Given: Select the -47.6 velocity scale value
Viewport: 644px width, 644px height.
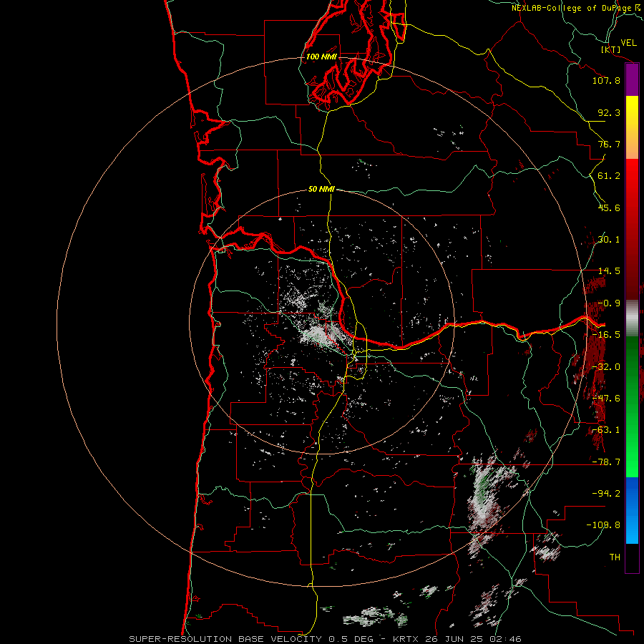Looking at the screenshot, I should click(x=606, y=399).
